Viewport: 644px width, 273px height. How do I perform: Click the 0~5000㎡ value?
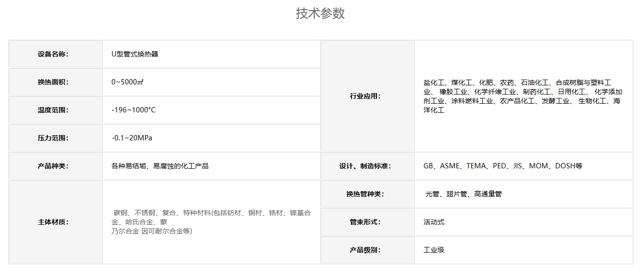coord(127,82)
